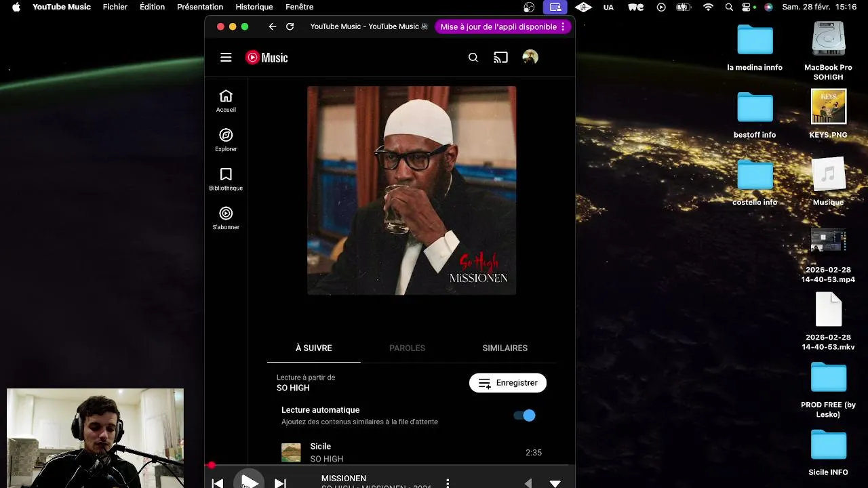Click the battery icon in menu bar
Viewport: 868px width, 488px height.
point(685,7)
